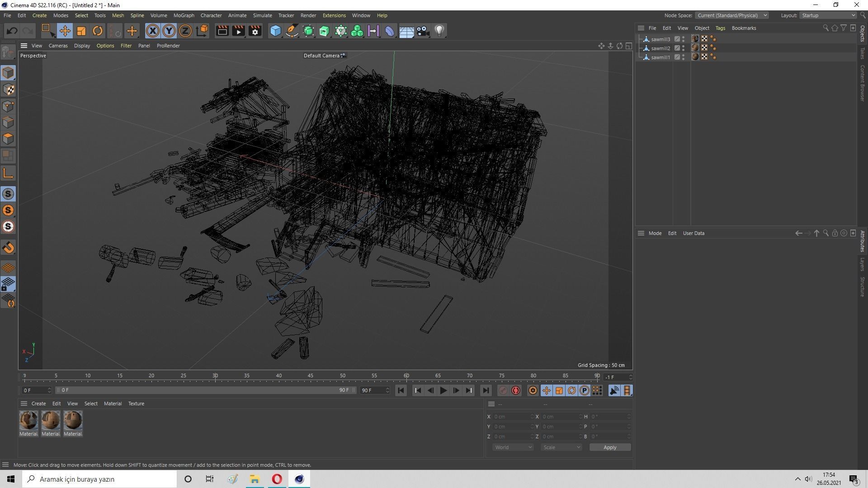Switch to Polygons mode

(x=8, y=139)
